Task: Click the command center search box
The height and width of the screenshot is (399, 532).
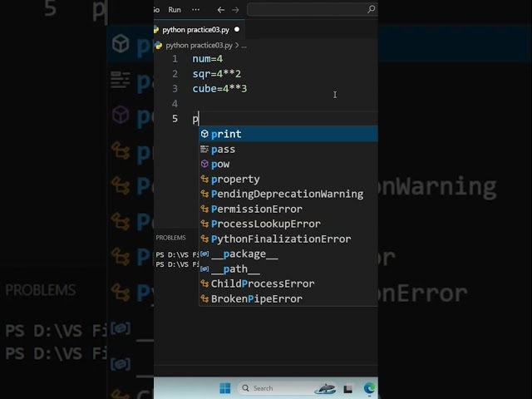Action: coord(312,9)
